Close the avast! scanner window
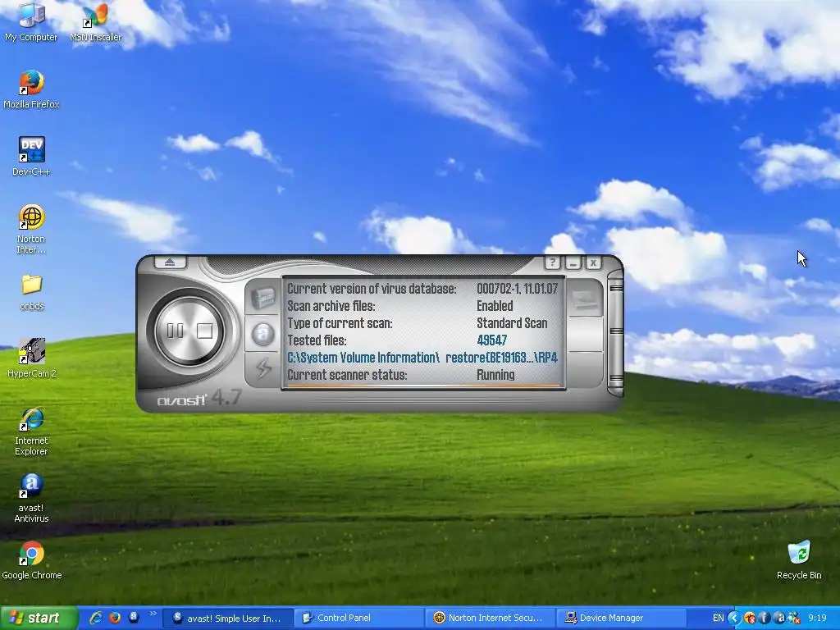The height and width of the screenshot is (630, 840). [x=593, y=263]
